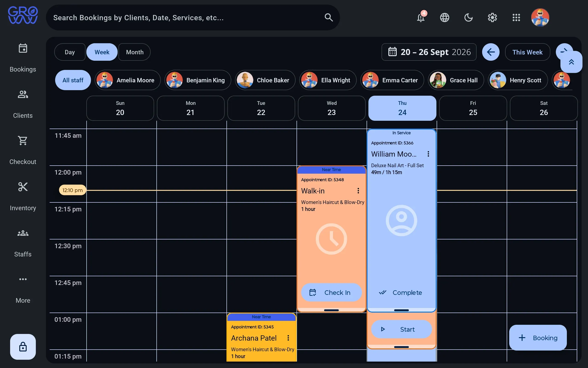The width and height of the screenshot is (588, 368).
Task: Filter by staff Henry Scott
Action: (x=518, y=80)
